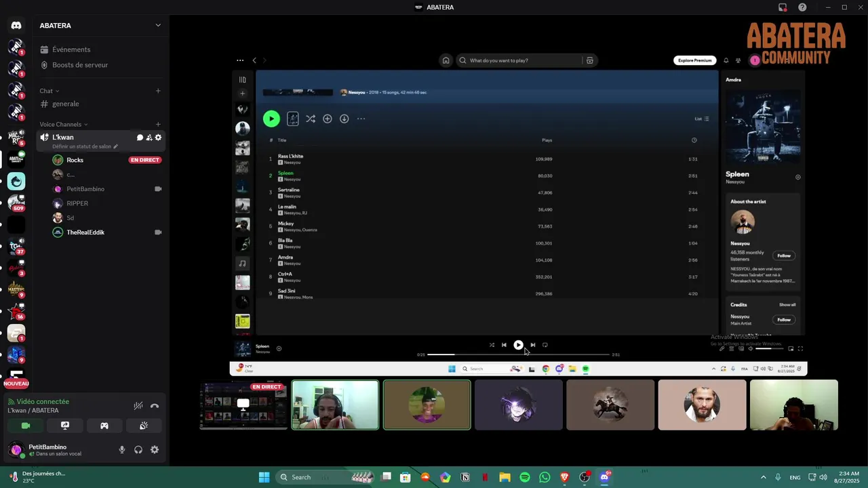
Task: Open the Windows Start menu
Action: pos(264,477)
